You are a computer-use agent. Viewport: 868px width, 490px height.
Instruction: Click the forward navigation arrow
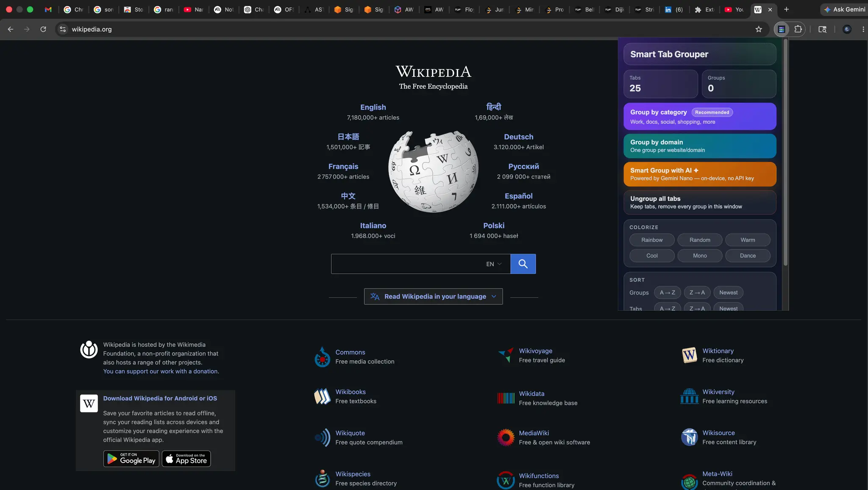[27, 29]
